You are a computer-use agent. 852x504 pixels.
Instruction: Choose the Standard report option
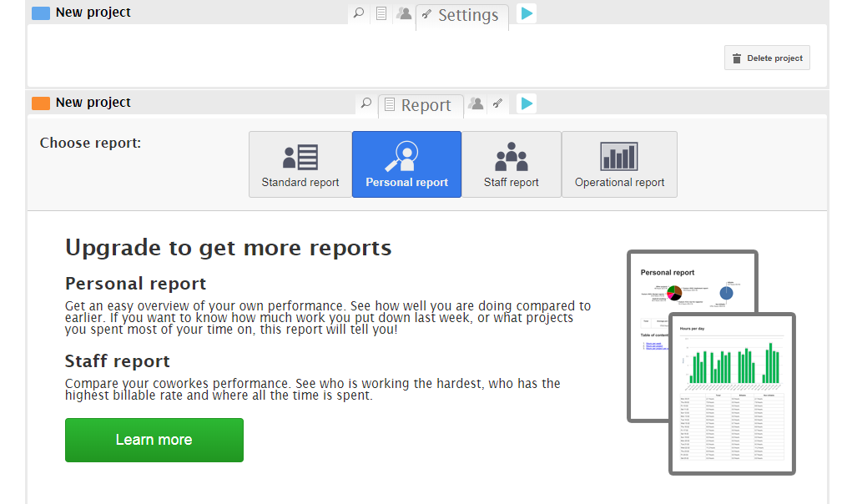[x=300, y=164]
